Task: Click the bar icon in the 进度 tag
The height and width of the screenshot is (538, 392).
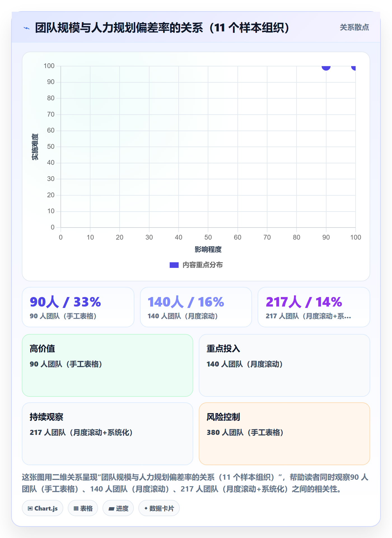Action: pos(111,509)
